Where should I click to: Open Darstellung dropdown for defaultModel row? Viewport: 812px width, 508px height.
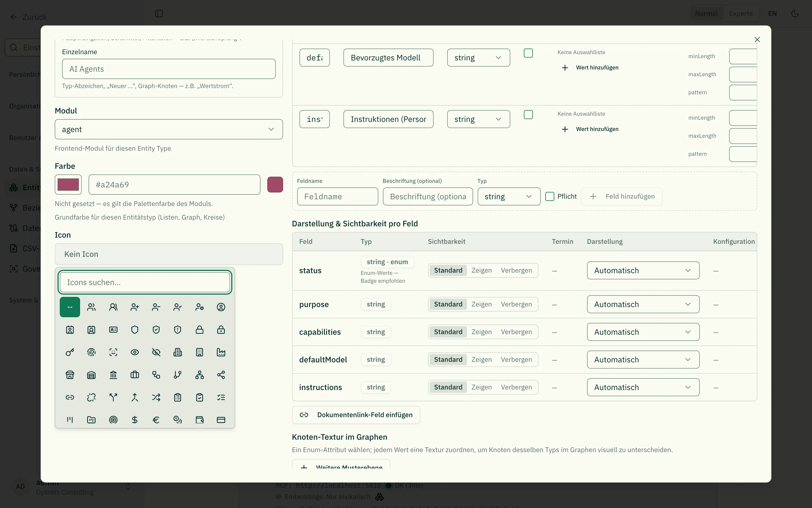tap(643, 360)
